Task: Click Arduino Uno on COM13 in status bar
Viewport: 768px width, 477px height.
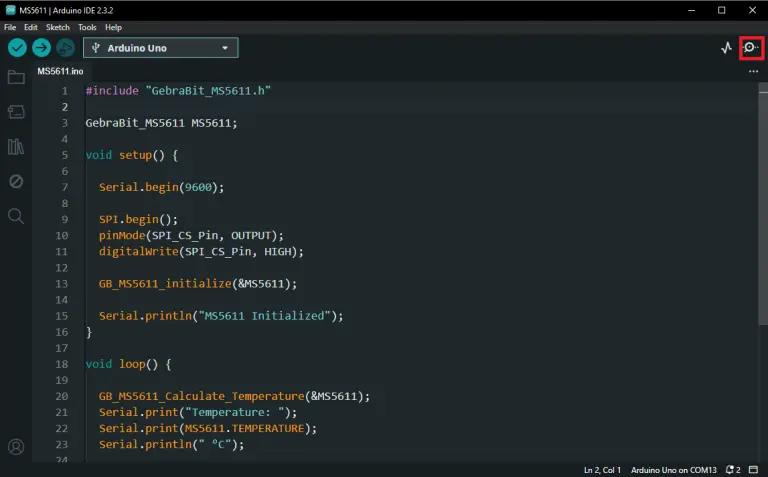Action: (673, 470)
